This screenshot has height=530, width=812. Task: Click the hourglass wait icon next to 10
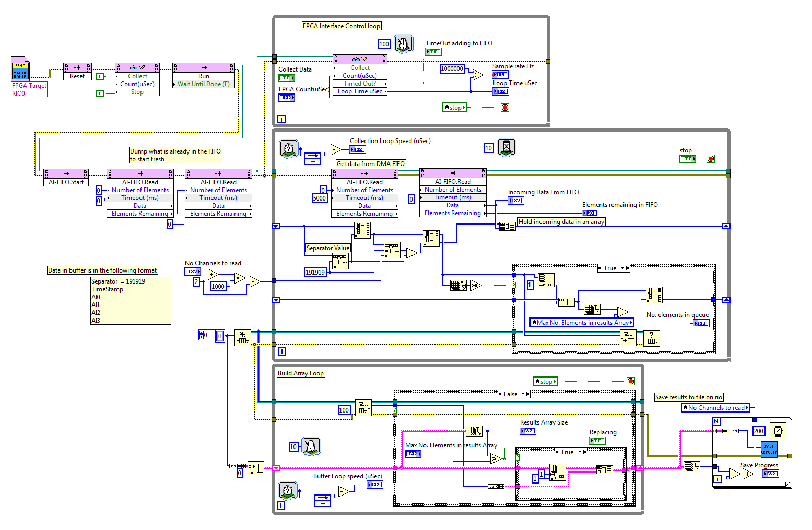pos(506,148)
